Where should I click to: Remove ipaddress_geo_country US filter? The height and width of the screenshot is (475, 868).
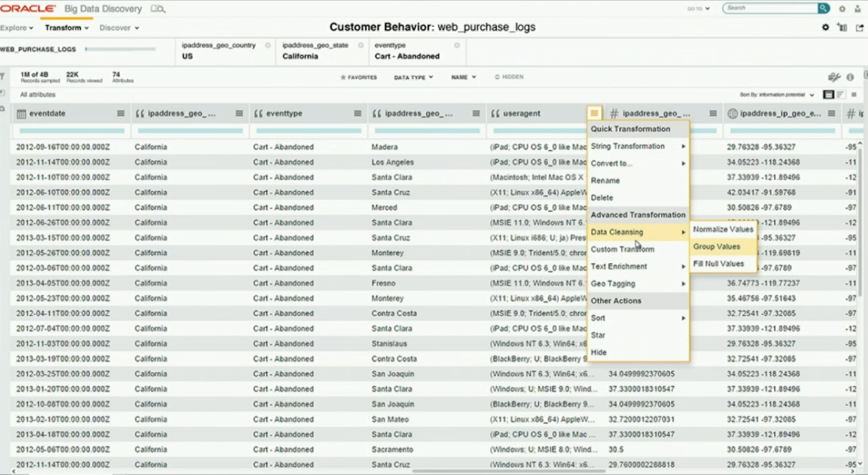[268, 45]
